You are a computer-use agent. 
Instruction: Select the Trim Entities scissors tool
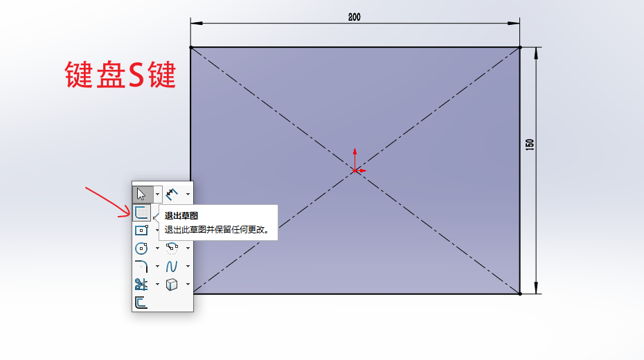[x=141, y=284]
